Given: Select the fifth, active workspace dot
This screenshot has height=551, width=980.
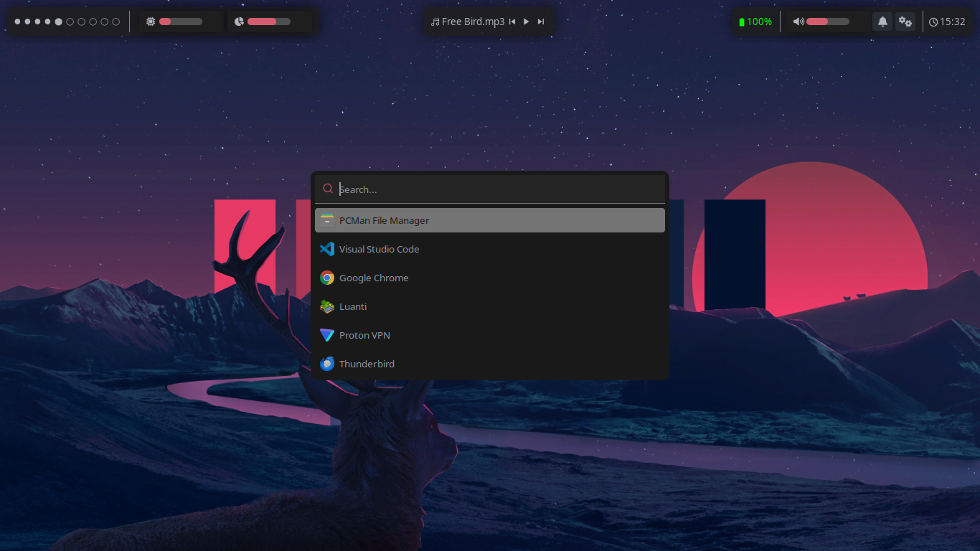Looking at the screenshot, I should [x=59, y=22].
